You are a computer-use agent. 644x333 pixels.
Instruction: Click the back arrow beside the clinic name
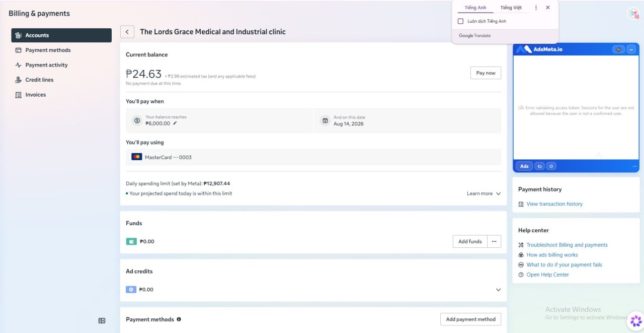pyautogui.click(x=127, y=32)
